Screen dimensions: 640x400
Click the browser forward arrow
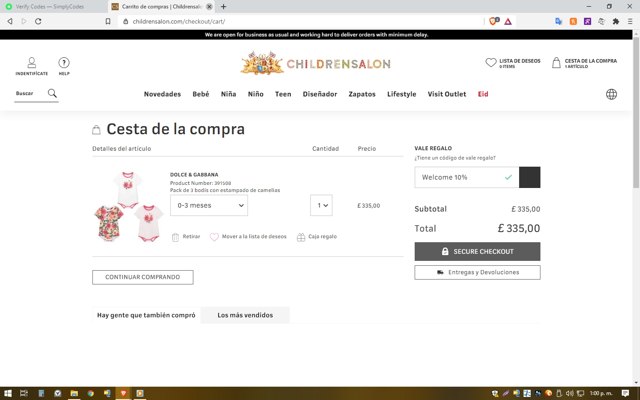point(24,21)
